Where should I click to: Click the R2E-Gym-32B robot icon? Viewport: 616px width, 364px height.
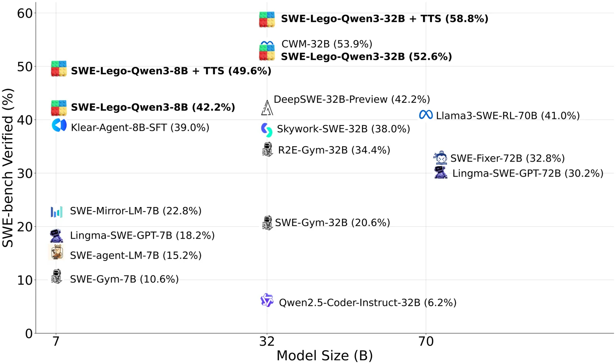pyautogui.click(x=267, y=149)
